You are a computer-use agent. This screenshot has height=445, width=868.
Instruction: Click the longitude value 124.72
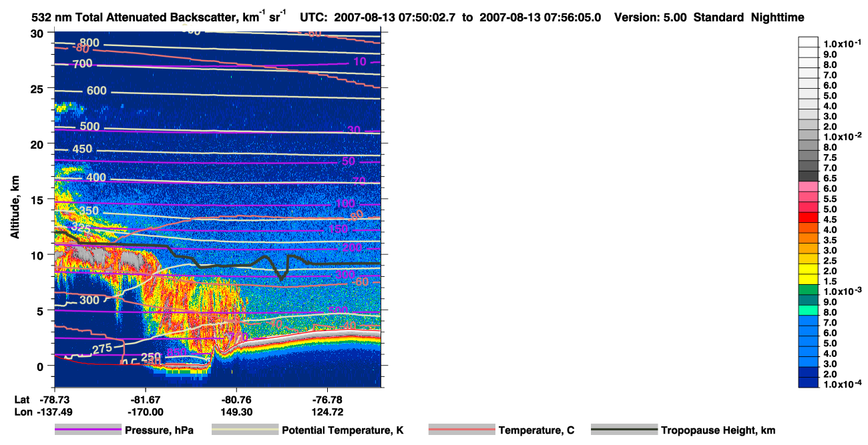pos(328,412)
